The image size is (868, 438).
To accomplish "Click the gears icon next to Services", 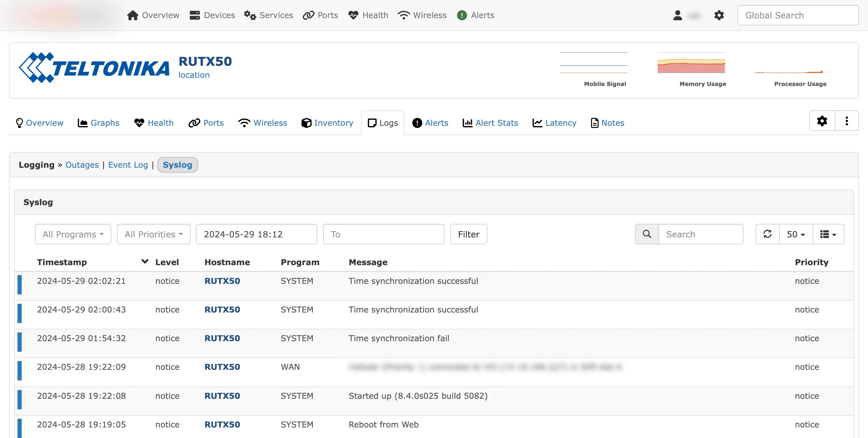I will point(250,15).
